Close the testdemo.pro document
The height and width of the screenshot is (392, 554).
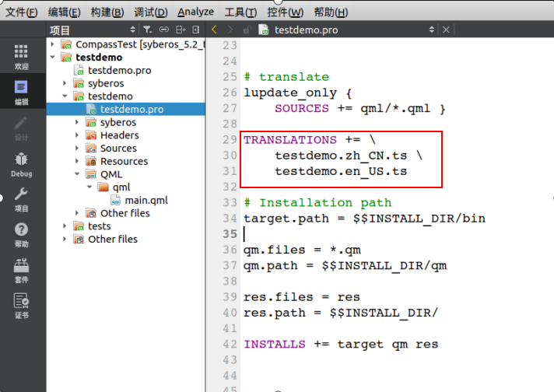[x=446, y=30]
